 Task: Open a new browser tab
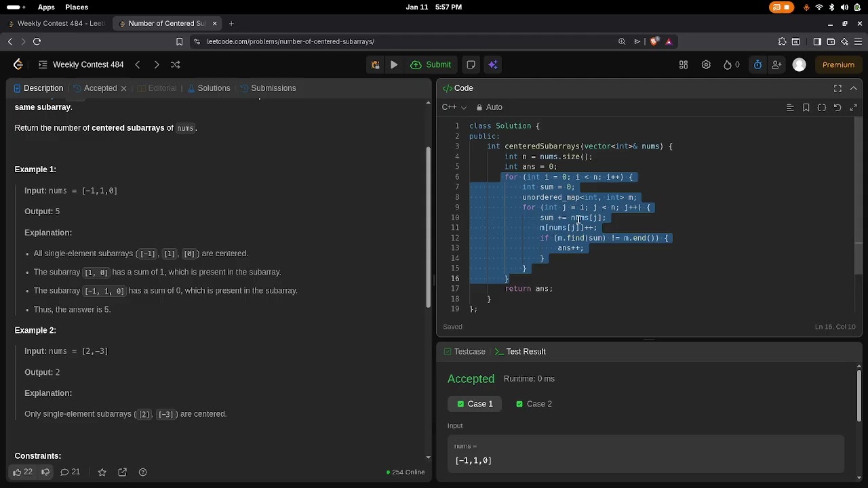click(x=231, y=24)
